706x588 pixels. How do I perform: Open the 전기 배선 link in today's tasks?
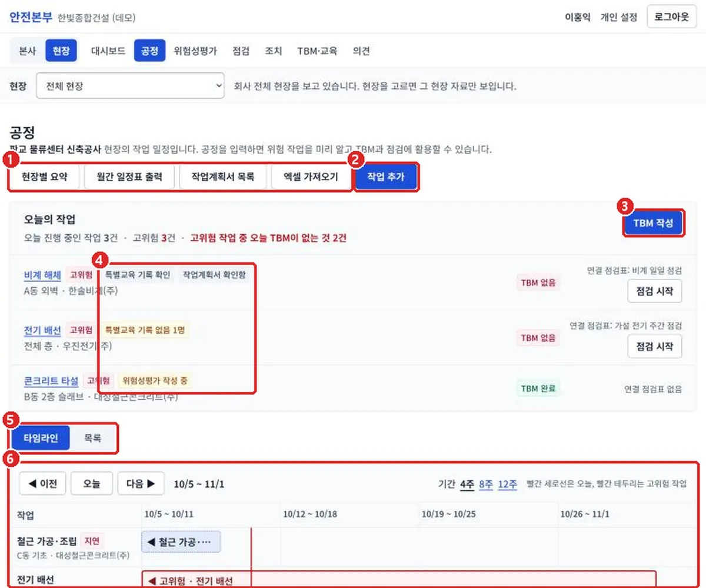tap(42, 330)
